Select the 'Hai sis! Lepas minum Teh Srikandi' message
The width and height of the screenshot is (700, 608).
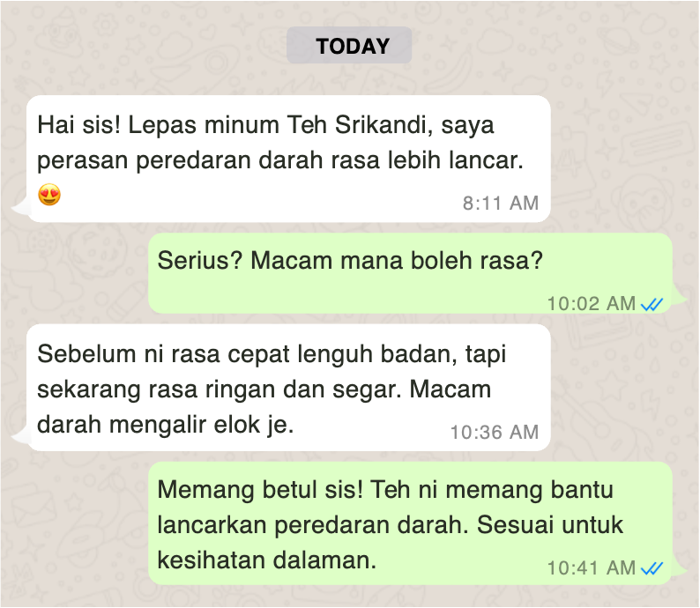[288, 159]
